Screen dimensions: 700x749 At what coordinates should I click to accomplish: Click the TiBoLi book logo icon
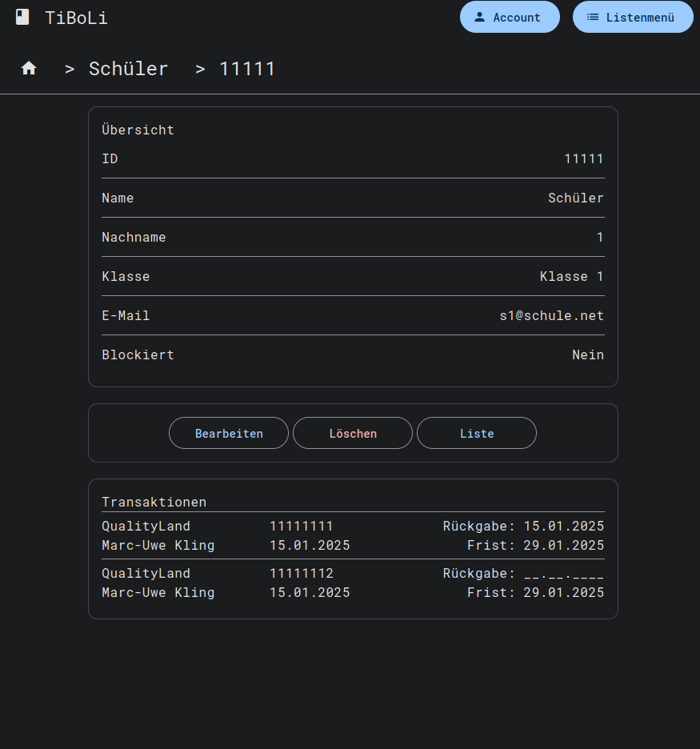point(22,18)
